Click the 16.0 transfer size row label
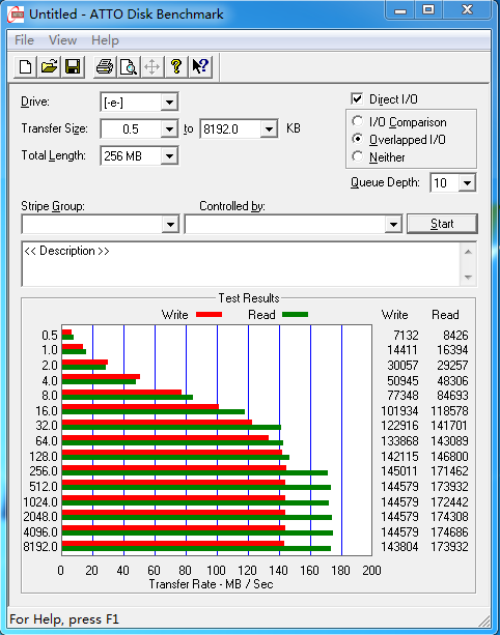This screenshot has width=500, height=635. click(47, 411)
